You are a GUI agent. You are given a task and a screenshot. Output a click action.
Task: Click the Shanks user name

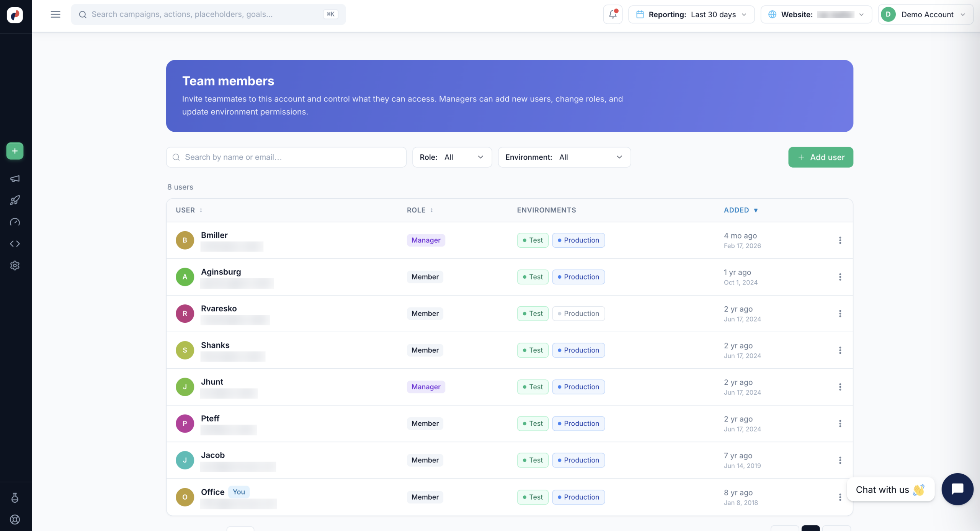(x=215, y=345)
